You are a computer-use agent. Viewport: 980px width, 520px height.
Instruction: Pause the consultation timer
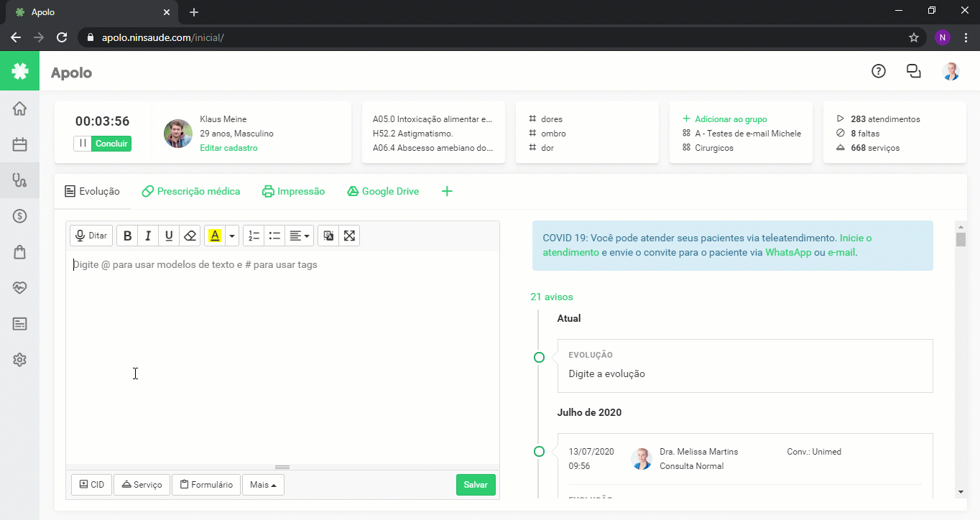[x=83, y=144]
